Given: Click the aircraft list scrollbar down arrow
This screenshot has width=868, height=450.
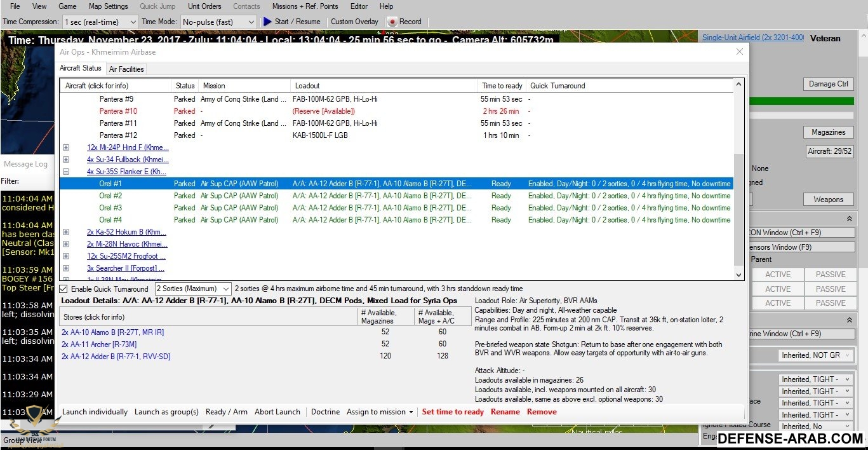Looking at the screenshot, I should coord(738,275).
